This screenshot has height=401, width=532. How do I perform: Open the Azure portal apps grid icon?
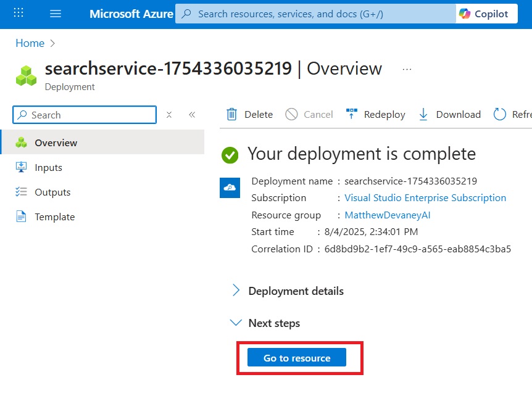[19, 13]
